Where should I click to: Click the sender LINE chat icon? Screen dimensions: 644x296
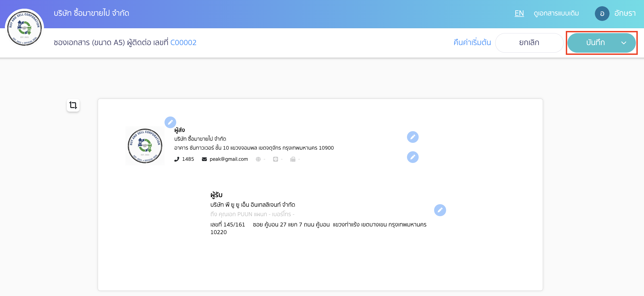276,159
